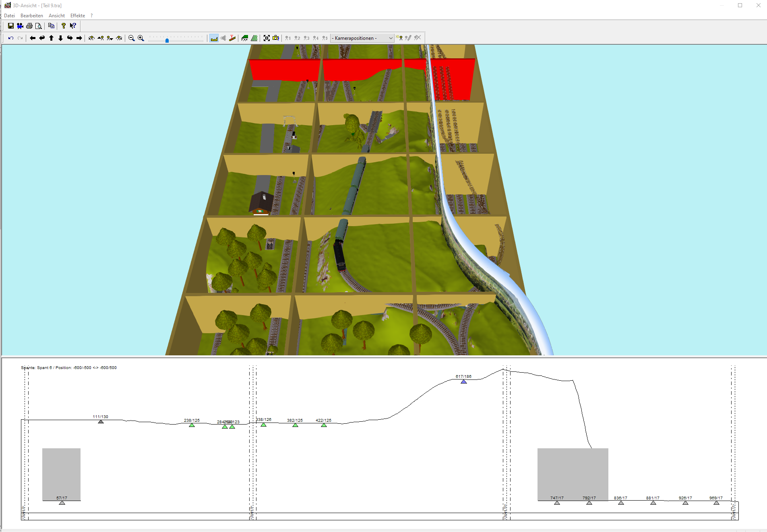Select height marker 792/17

tap(589, 503)
